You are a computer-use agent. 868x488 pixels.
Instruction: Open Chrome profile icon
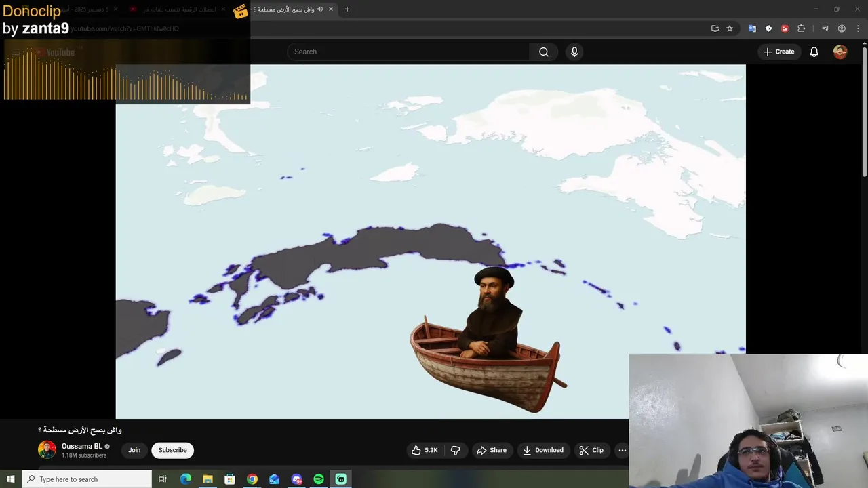(842, 28)
